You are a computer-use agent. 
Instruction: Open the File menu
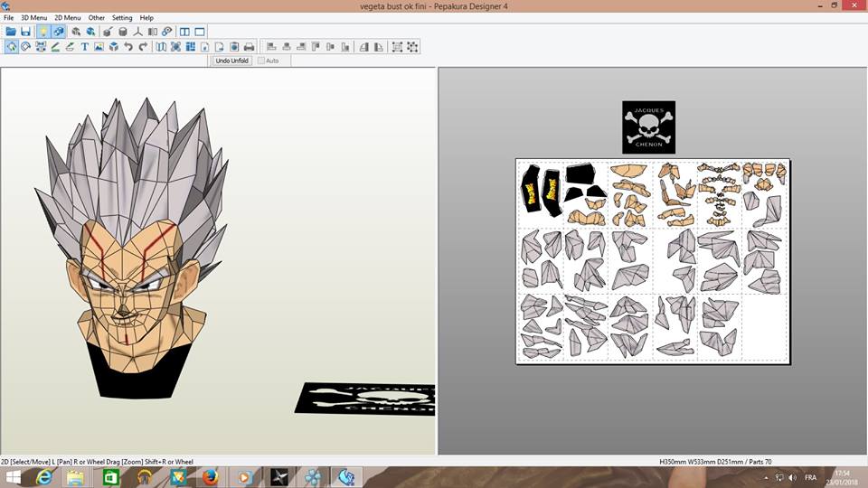pyautogui.click(x=9, y=18)
